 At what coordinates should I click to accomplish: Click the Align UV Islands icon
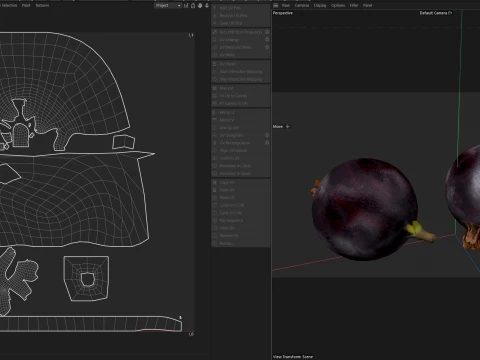[x=215, y=150]
